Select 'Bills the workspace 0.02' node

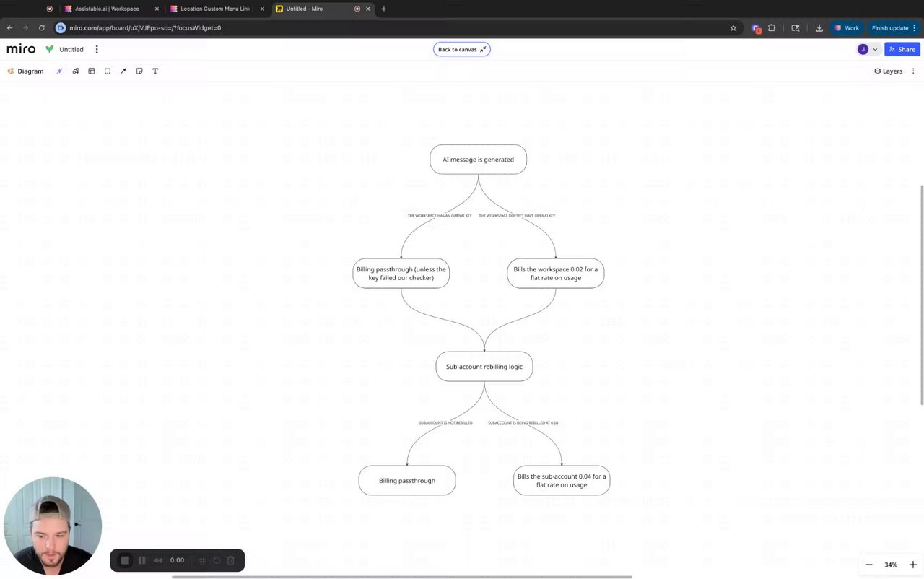click(556, 274)
